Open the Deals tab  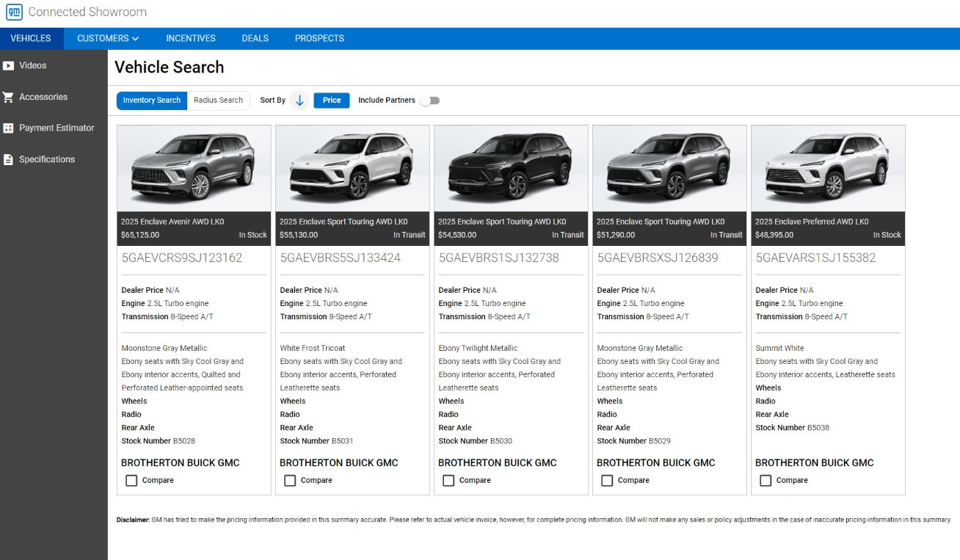[255, 38]
